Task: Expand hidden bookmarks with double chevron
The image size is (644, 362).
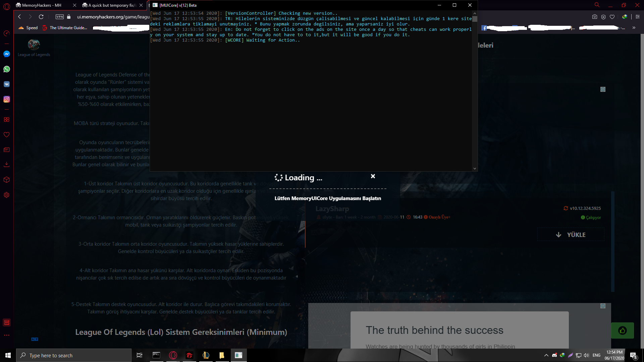Action: point(634,28)
